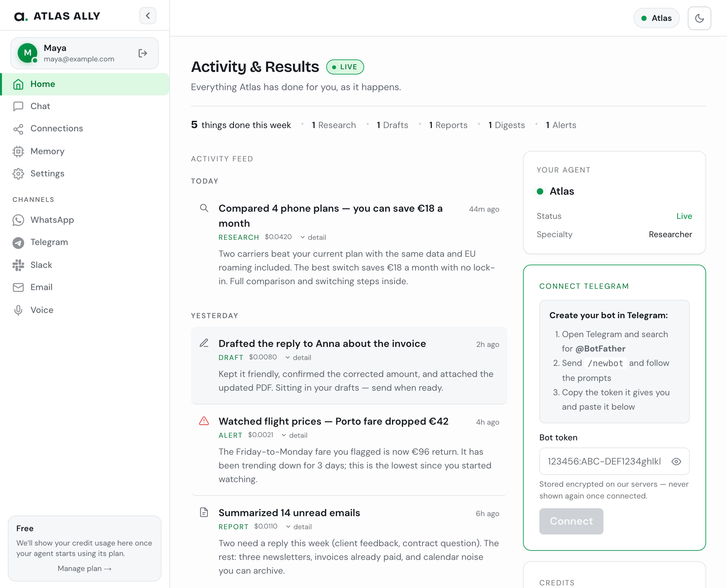Open the Memory section
727x588 pixels.
pos(85,151)
